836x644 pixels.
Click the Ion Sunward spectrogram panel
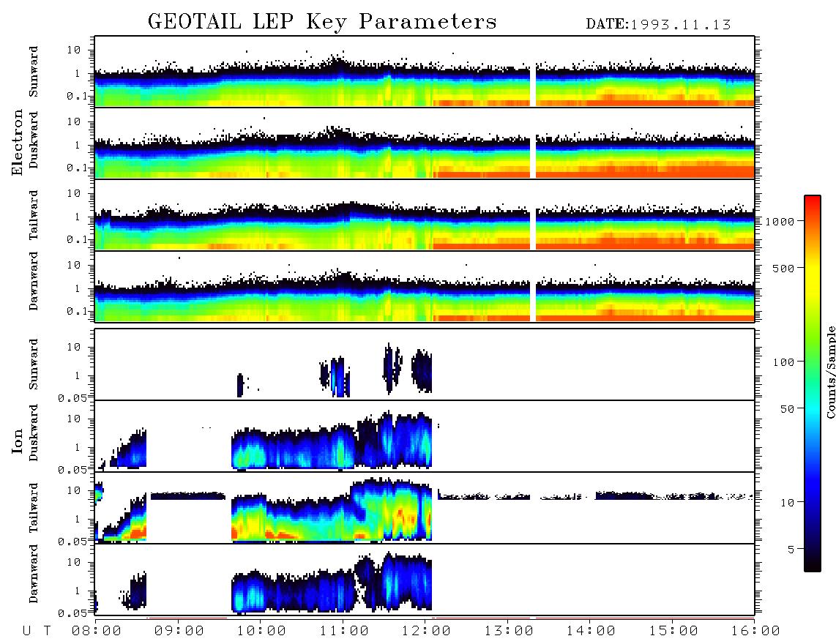click(425, 364)
